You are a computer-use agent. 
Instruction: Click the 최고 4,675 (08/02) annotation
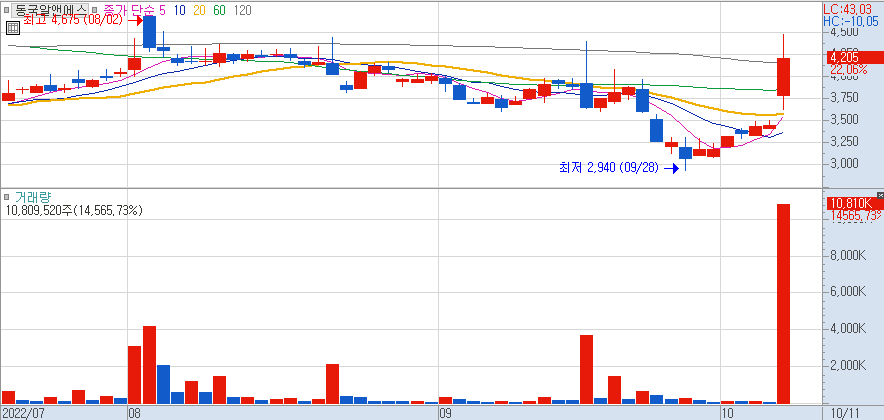tap(74, 20)
